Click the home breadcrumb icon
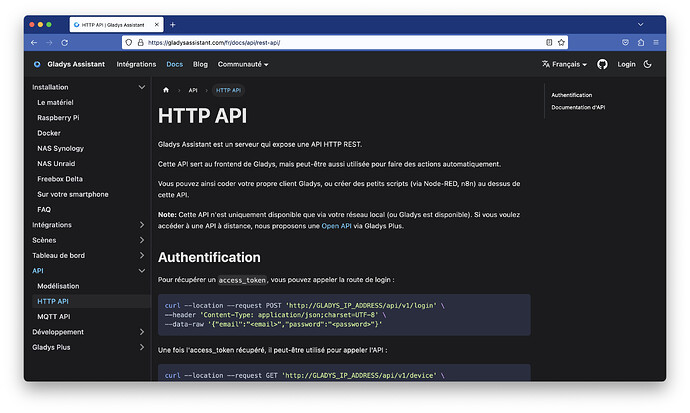The width and height of the screenshot is (690, 413). (x=167, y=90)
